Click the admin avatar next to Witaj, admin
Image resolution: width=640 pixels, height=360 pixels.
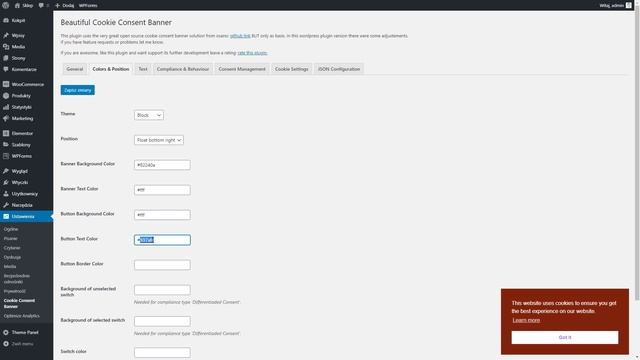coord(629,5)
